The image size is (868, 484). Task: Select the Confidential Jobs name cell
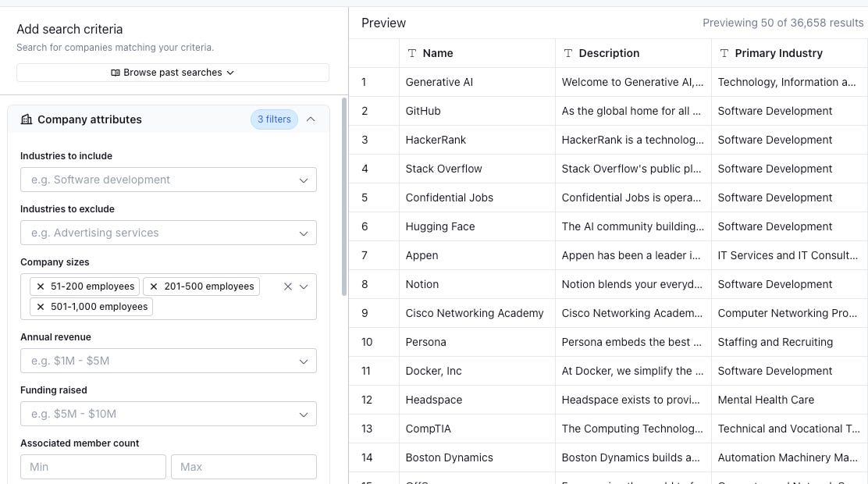477,198
